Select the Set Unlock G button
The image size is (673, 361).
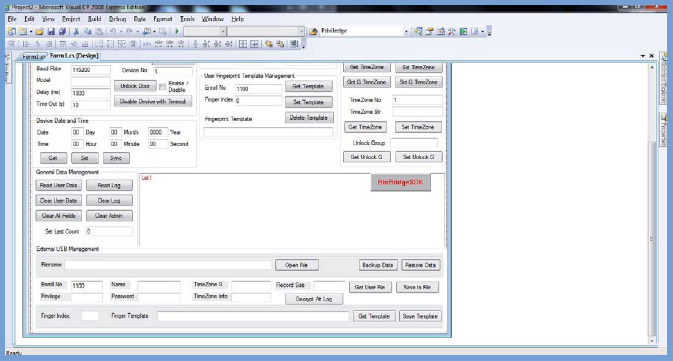point(418,157)
